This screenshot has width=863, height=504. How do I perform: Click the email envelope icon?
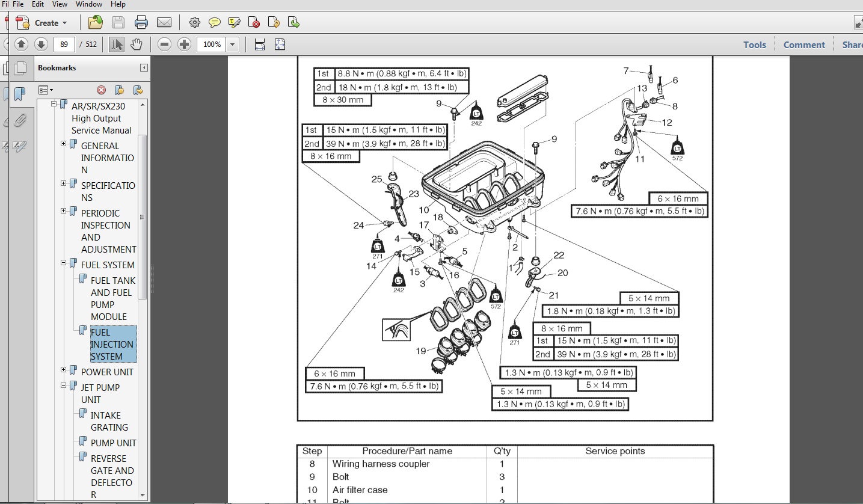(x=164, y=23)
